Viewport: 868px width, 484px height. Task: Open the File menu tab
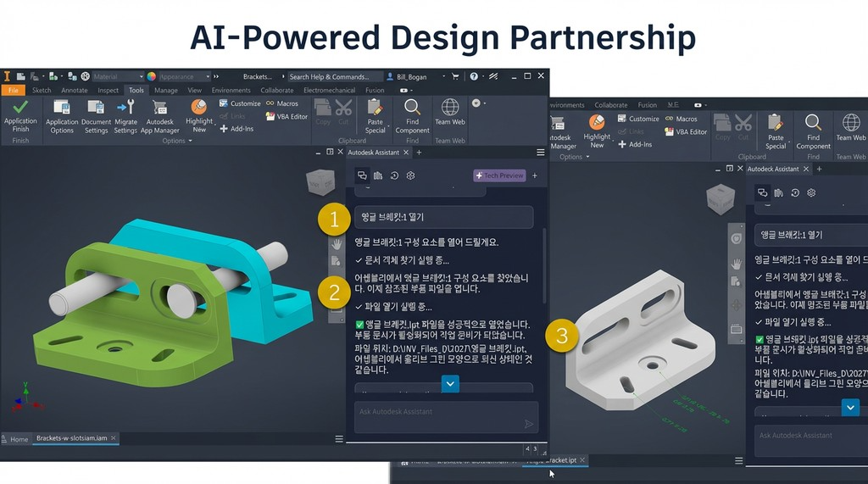pyautogui.click(x=14, y=90)
